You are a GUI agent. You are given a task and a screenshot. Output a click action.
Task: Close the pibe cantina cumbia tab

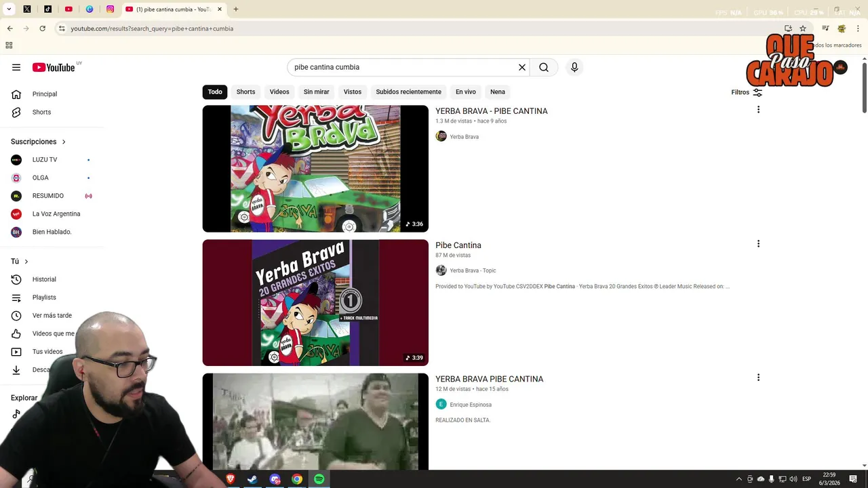pos(220,9)
